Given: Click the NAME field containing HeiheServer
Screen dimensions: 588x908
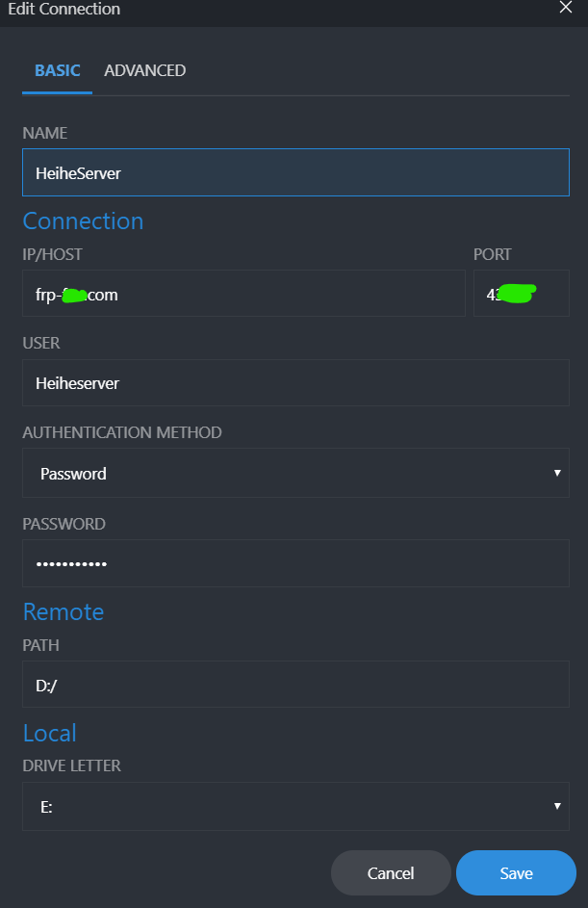Looking at the screenshot, I should click(x=295, y=173).
